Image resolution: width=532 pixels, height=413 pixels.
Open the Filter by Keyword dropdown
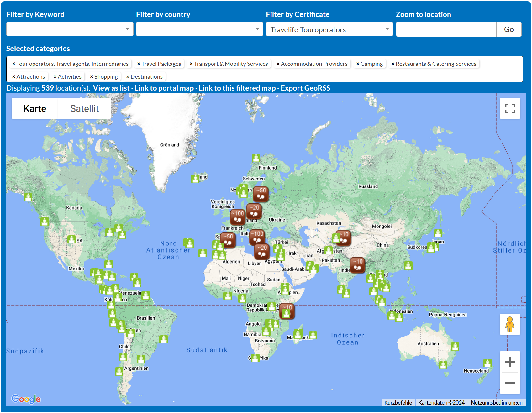70,29
